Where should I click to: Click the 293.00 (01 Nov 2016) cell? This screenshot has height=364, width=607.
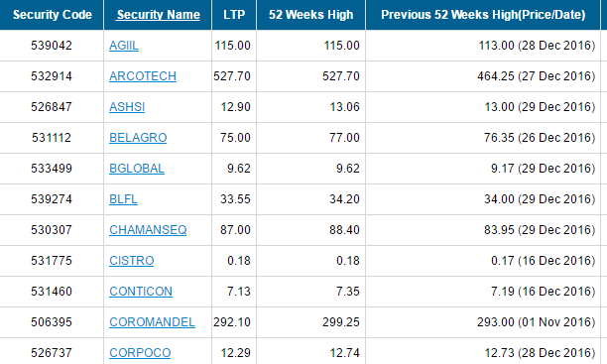click(x=483, y=322)
